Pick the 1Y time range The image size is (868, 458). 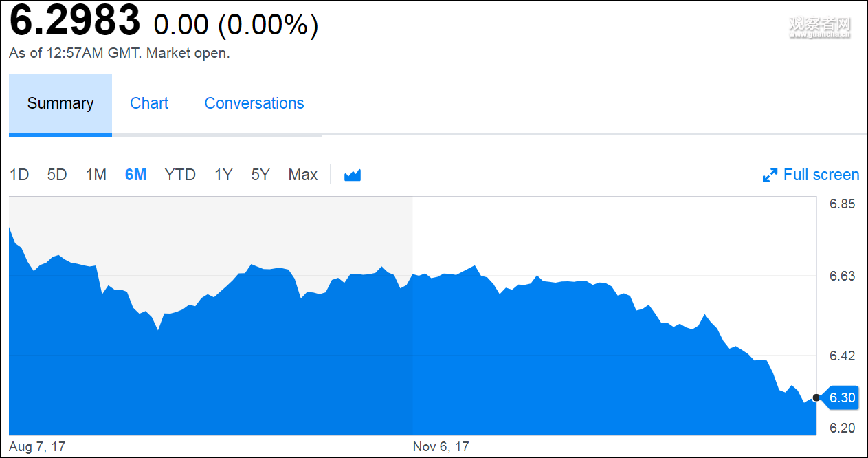pos(223,175)
